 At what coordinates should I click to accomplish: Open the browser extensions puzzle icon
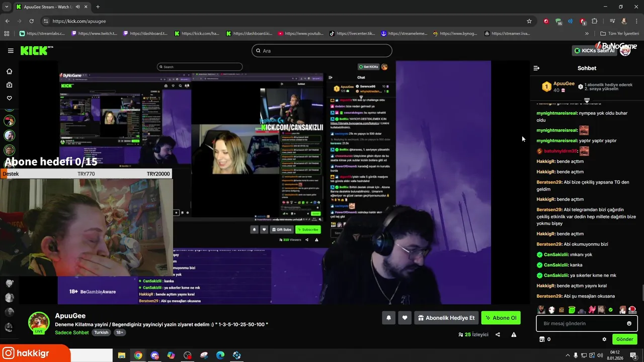click(x=595, y=21)
